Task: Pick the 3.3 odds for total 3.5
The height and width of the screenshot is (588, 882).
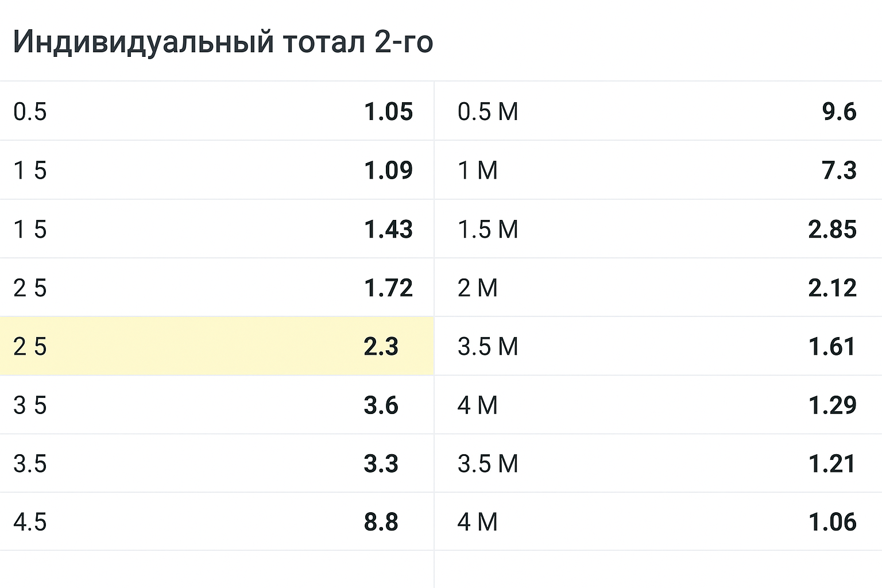Action: pyautogui.click(x=381, y=464)
